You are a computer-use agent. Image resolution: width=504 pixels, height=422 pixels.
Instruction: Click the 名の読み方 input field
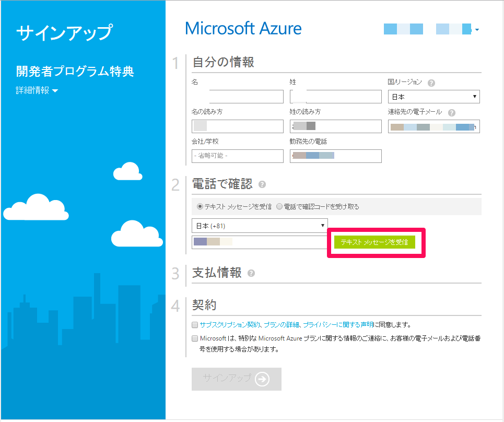coord(238,126)
